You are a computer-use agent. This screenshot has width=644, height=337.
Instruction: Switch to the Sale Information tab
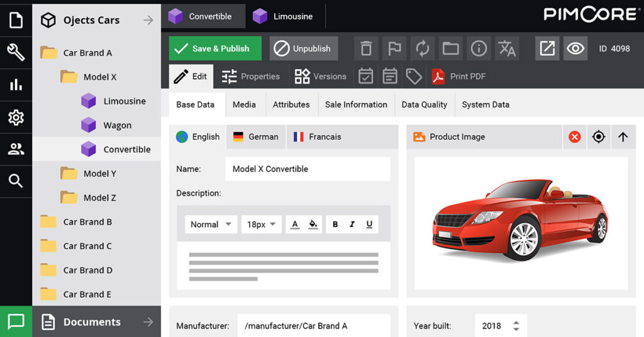click(356, 104)
